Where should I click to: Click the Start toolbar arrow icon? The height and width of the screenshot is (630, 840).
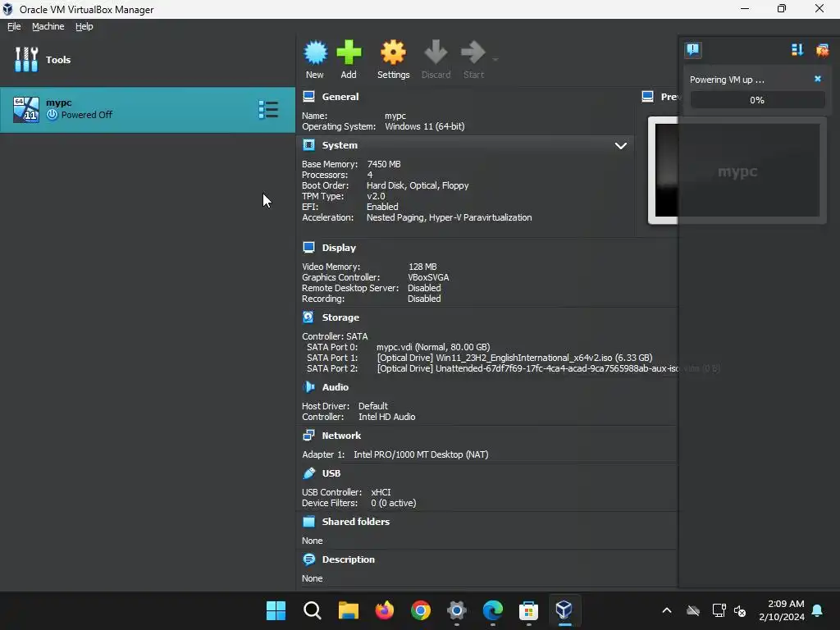tap(473, 52)
